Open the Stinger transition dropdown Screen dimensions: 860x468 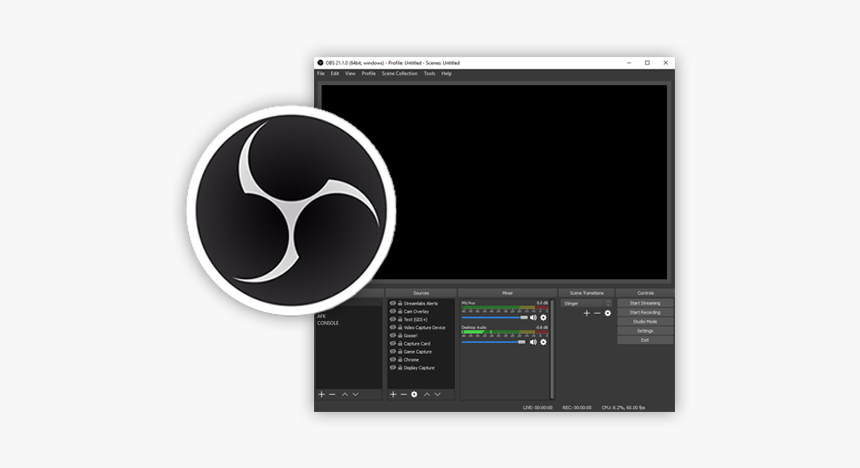pyautogui.click(x=586, y=303)
